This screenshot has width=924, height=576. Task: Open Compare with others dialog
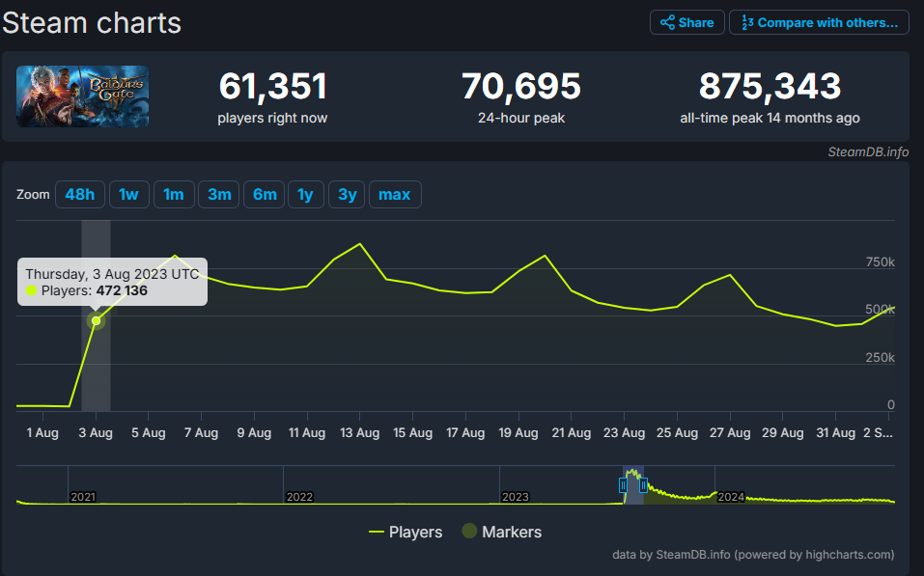click(819, 22)
